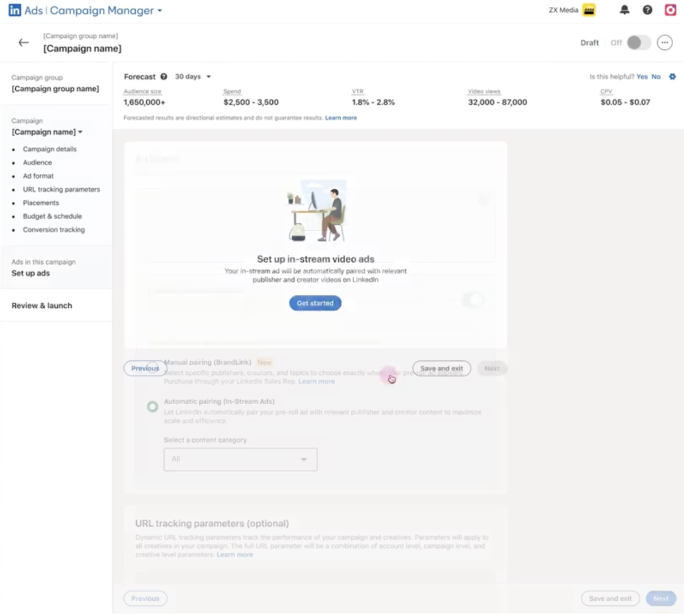684x616 pixels.
Task: Open Set up ads in sidebar
Action: click(x=30, y=273)
